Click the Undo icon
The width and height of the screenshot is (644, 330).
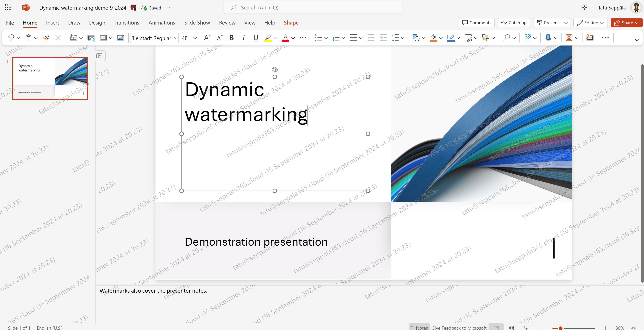[x=11, y=38]
